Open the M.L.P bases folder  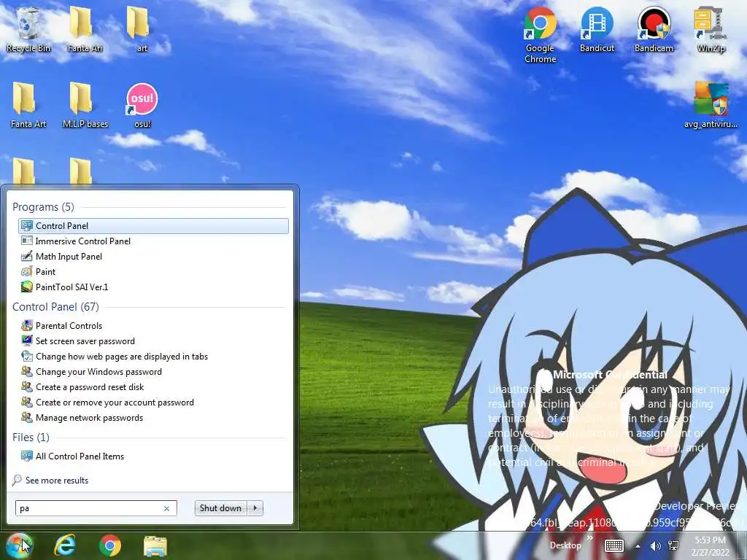pyautogui.click(x=85, y=105)
